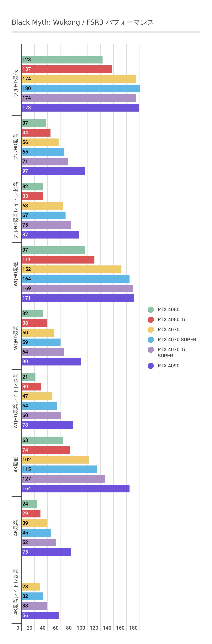
Task: Select the RTX 4070 SUPER legend label
Action: point(177,340)
